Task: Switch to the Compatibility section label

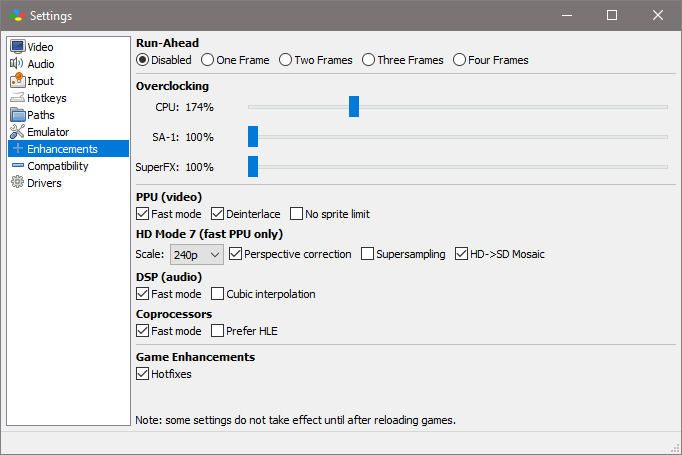Action: (57, 166)
